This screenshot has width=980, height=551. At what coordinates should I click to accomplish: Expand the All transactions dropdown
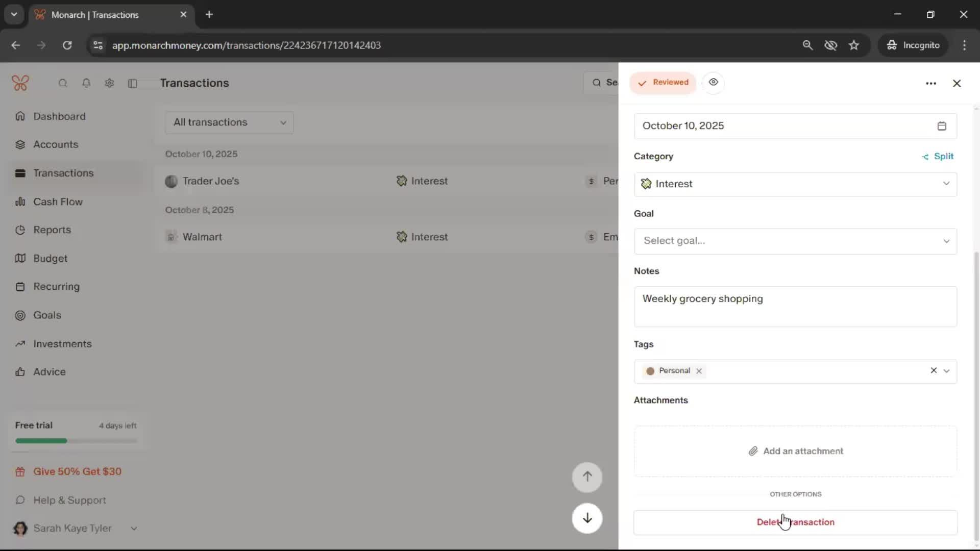coord(229,122)
